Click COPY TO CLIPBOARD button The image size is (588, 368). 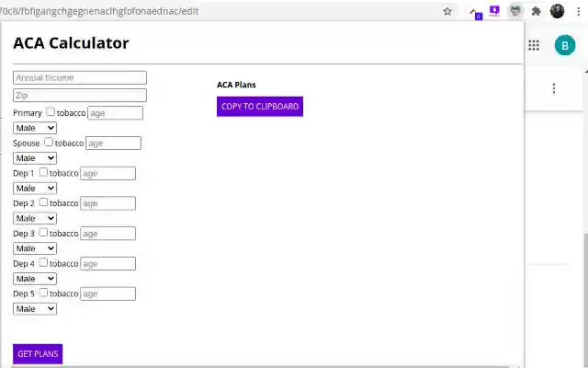tap(260, 107)
